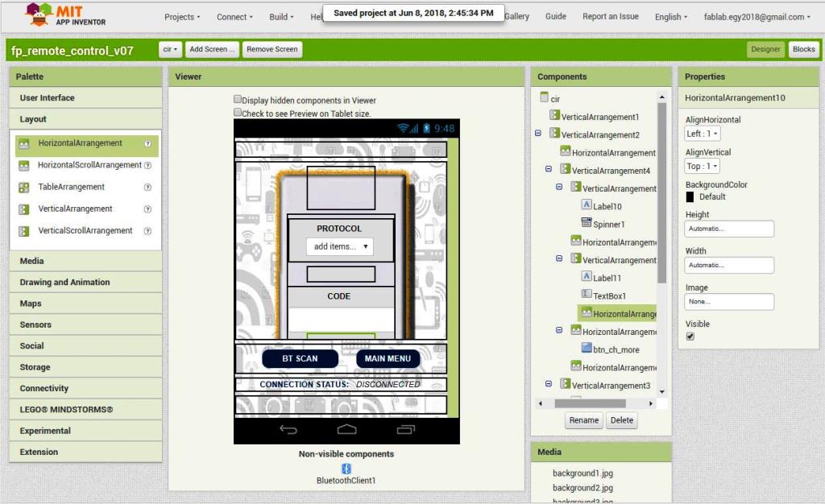Tap the phone preview back navigation icon
825x504 pixels.
[x=288, y=430]
